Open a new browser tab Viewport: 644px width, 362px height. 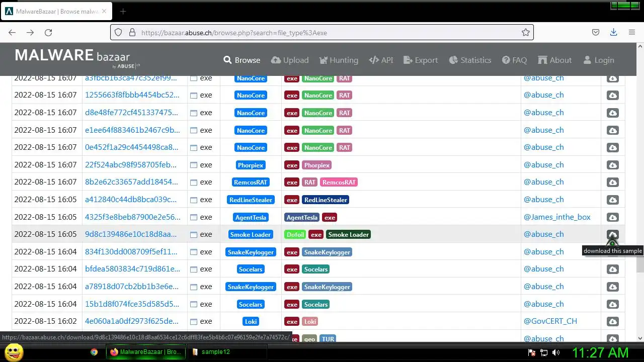click(x=123, y=11)
